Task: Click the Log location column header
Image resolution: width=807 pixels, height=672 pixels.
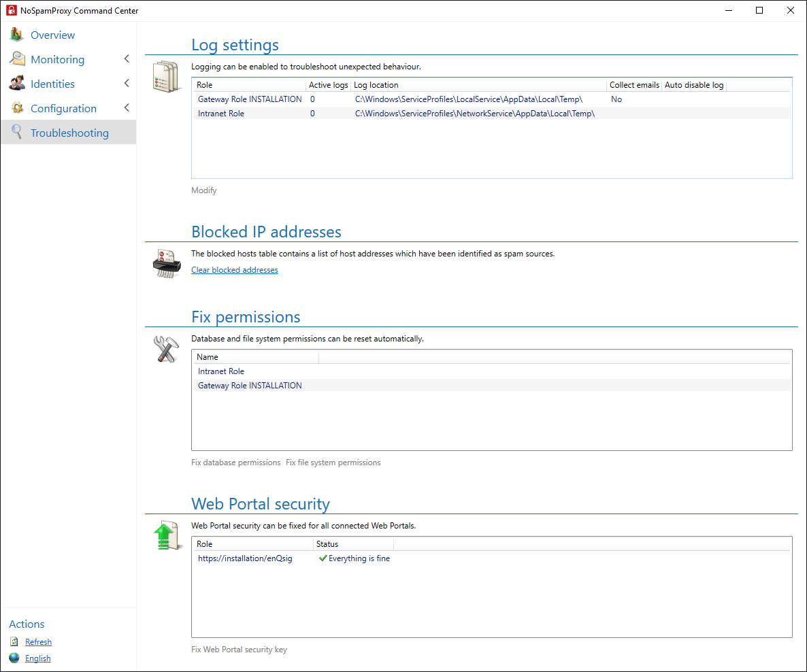Action: 478,85
